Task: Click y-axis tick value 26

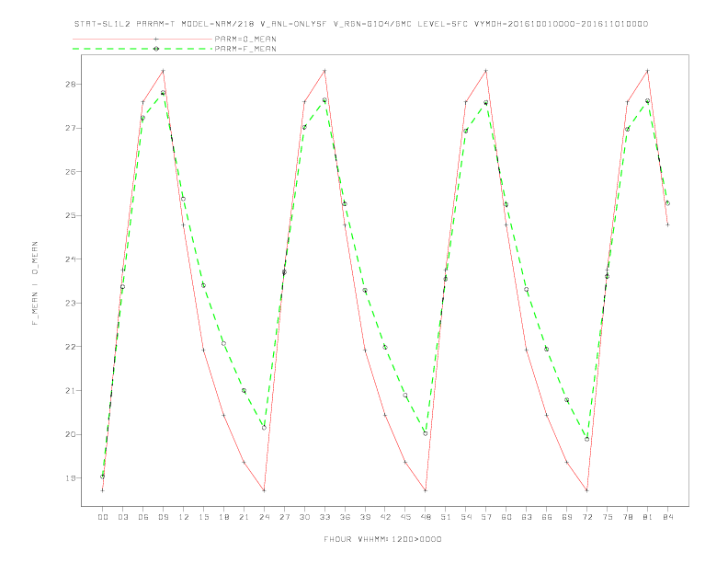Action: [x=70, y=172]
